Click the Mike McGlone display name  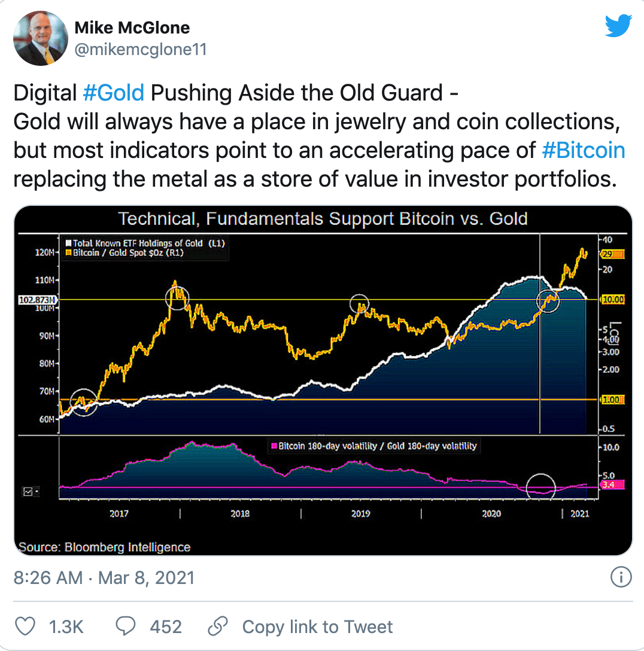pyautogui.click(x=132, y=28)
